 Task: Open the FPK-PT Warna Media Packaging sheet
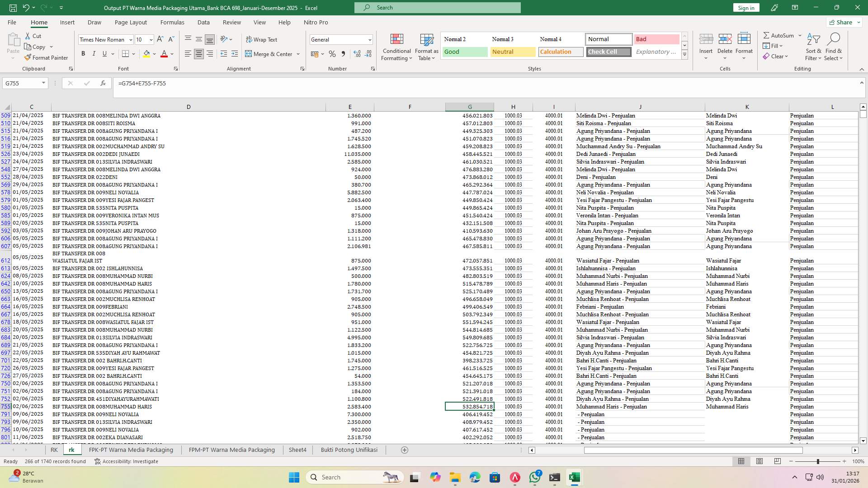[x=131, y=450]
